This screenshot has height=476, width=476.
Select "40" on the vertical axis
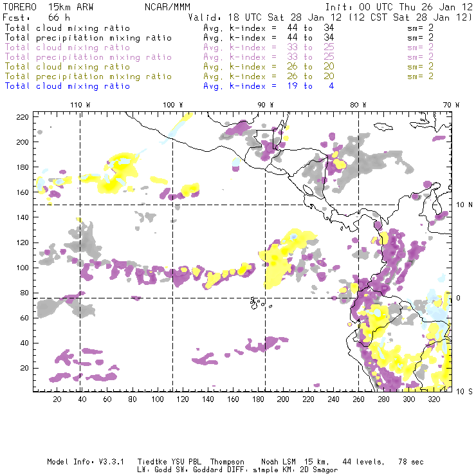click(x=24, y=343)
